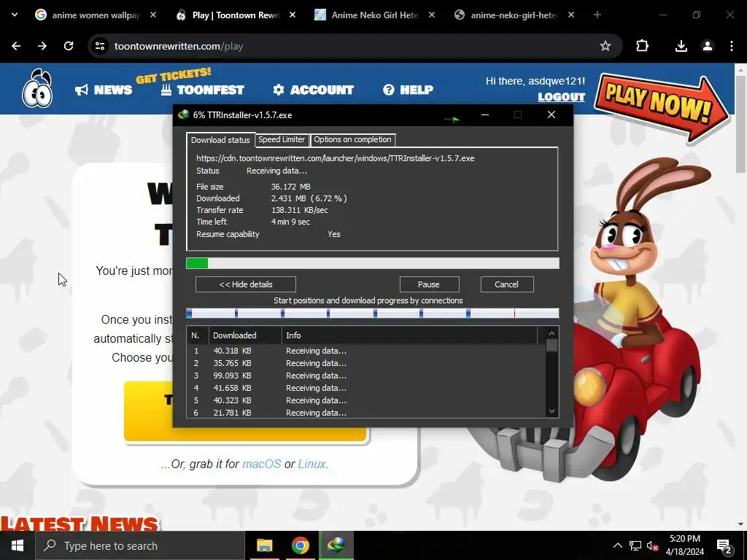The height and width of the screenshot is (560, 747).
Task: Select the Download status tab
Action: point(220,140)
